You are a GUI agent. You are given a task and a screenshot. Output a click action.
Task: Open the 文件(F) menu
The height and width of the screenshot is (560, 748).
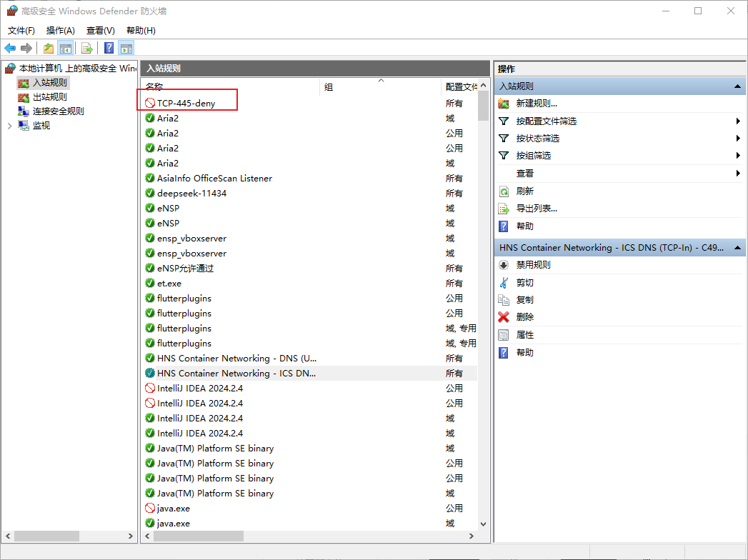pyautogui.click(x=21, y=31)
